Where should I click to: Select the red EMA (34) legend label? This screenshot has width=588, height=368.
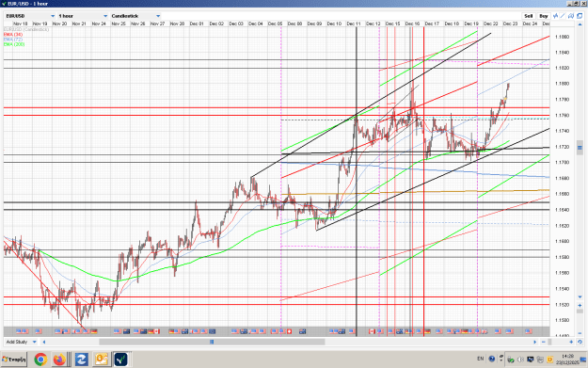point(13,34)
